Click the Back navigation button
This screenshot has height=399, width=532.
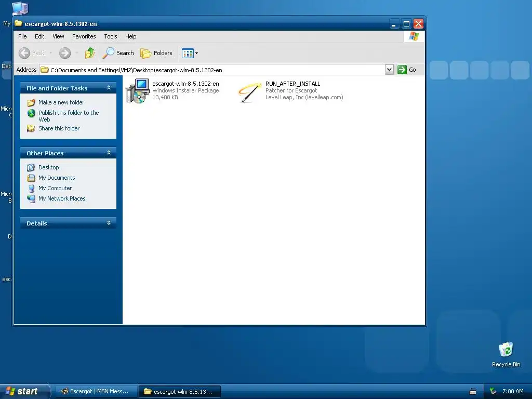click(x=31, y=53)
